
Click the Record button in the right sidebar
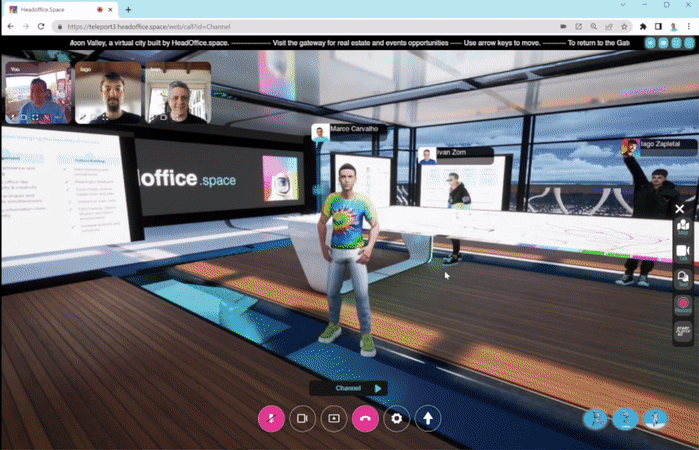683,305
